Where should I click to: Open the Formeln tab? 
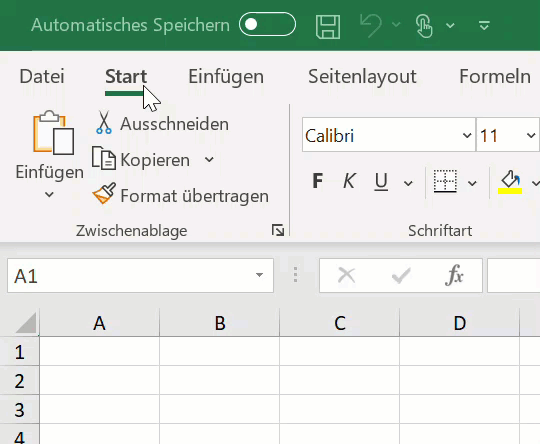tap(495, 76)
